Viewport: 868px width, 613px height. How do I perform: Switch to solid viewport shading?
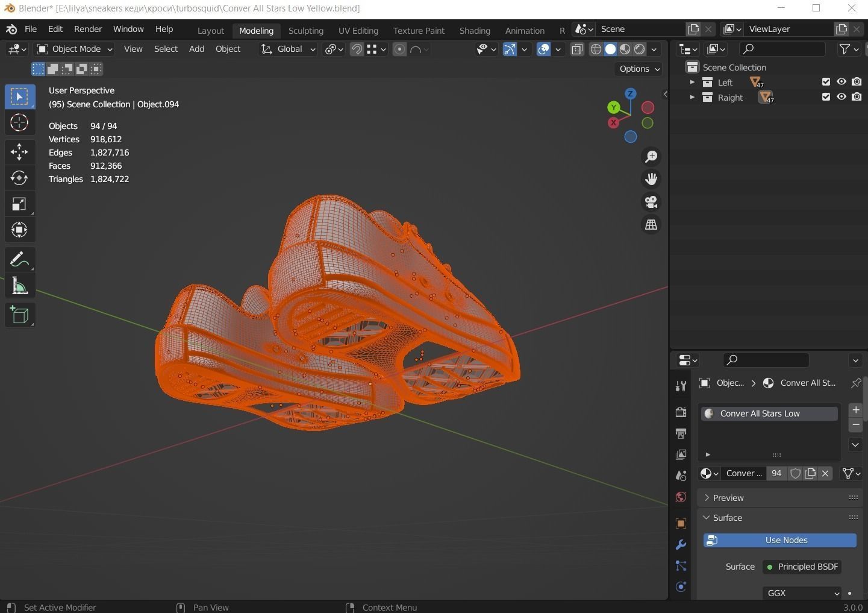[610, 49]
